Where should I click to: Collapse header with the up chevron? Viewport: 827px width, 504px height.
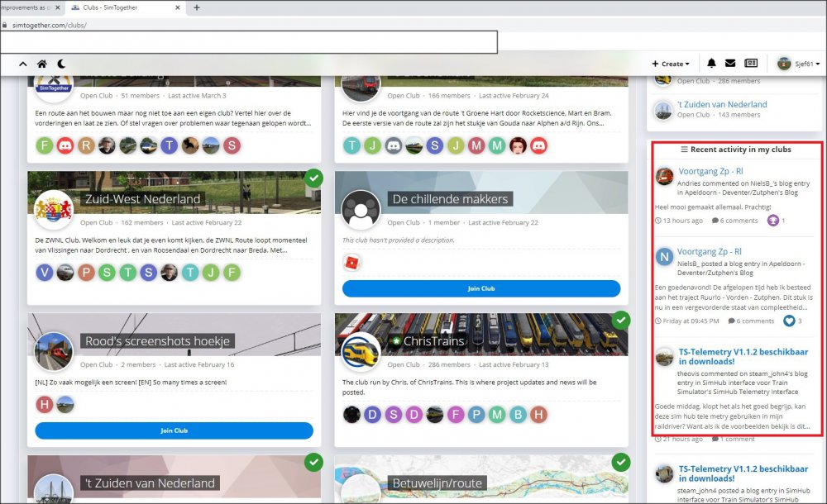pos(22,64)
